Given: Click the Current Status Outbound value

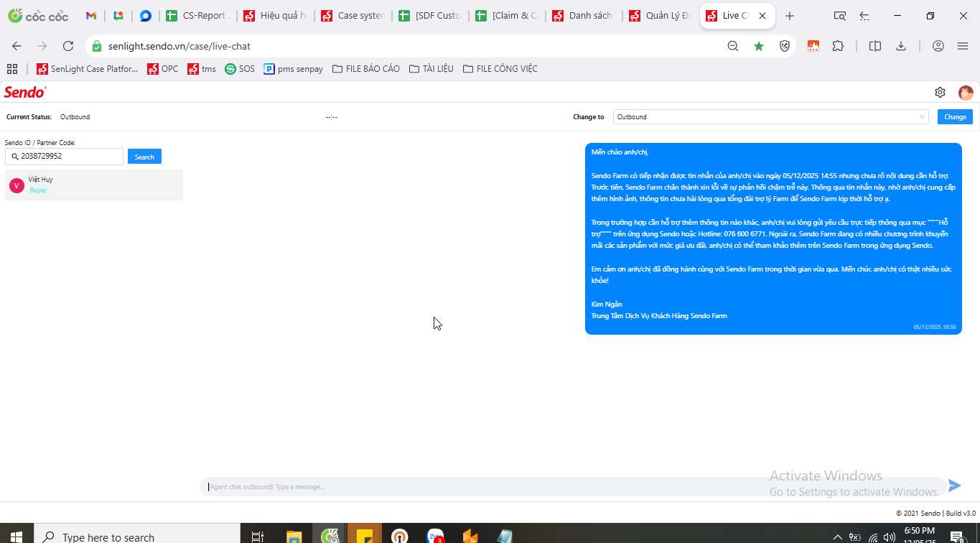Looking at the screenshot, I should pyautogui.click(x=75, y=117).
